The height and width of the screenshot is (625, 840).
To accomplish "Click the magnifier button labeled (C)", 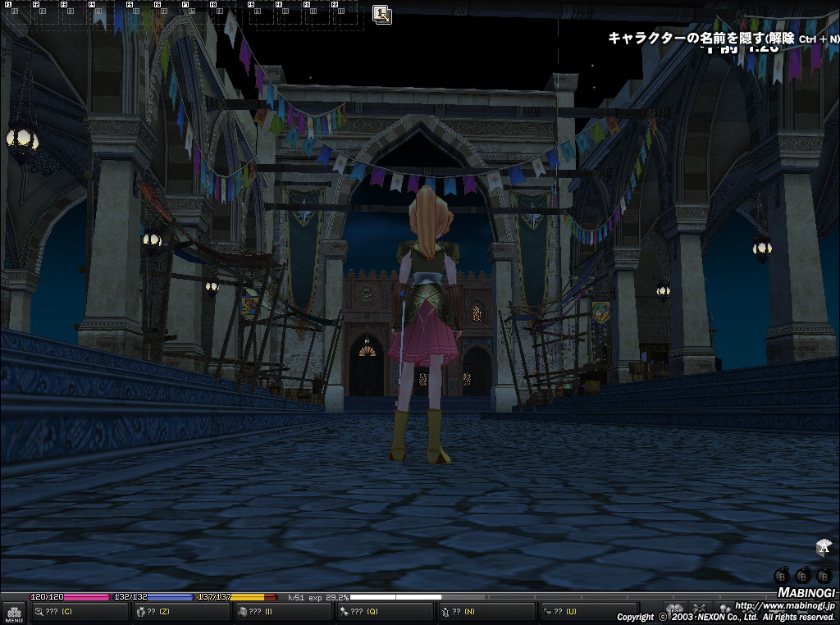I will [x=79, y=611].
